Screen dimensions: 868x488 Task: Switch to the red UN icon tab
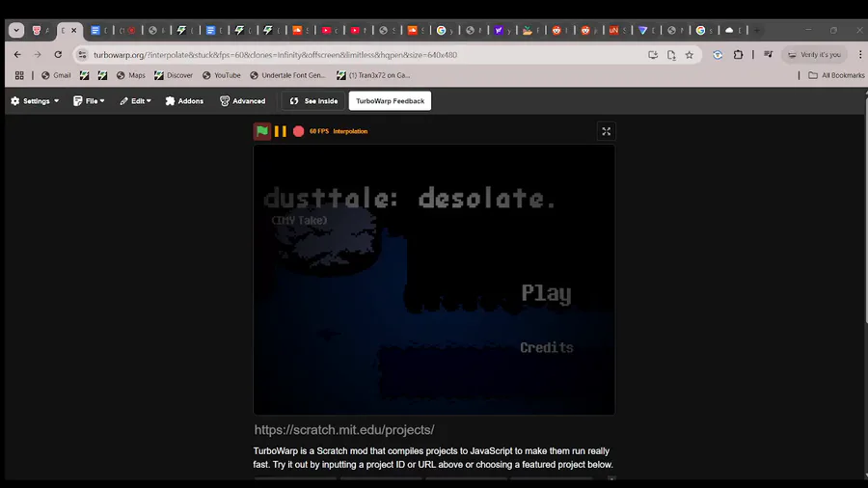coord(617,31)
